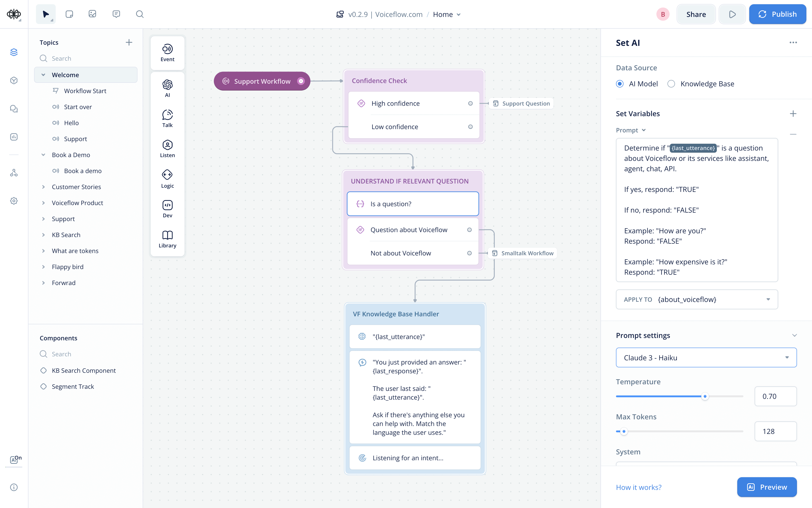Open the Home workflow breadcrumb menu
Image resolution: width=812 pixels, height=508 pixels.
447,14
